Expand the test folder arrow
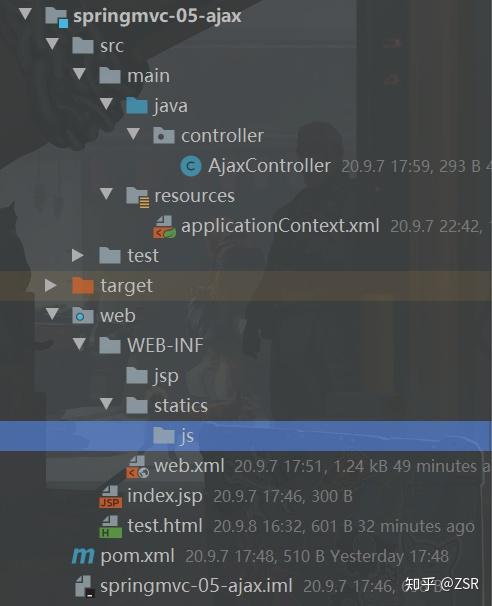The height and width of the screenshot is (606, 492). (78, 255)
